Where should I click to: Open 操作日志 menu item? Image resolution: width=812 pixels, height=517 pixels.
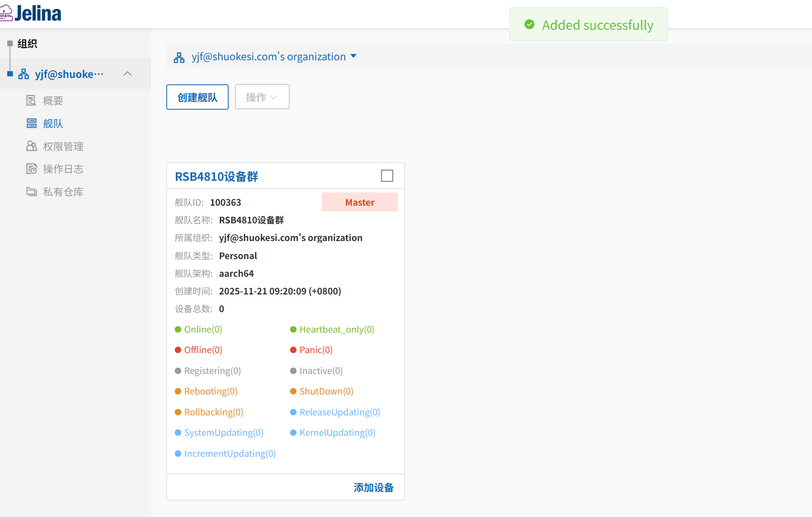click(x=63, y=169)
